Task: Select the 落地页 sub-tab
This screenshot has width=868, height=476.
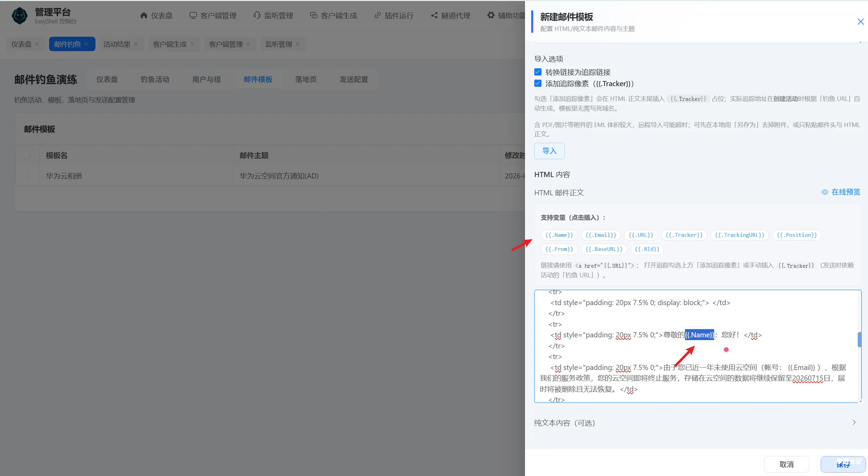Action: tap(306, 79)
